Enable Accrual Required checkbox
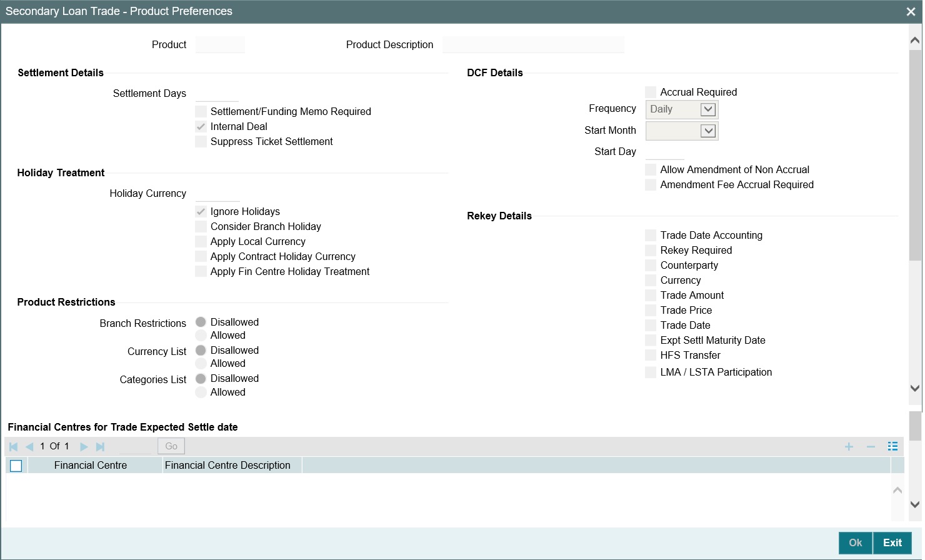925x560 pixels. tap(651, 92)
